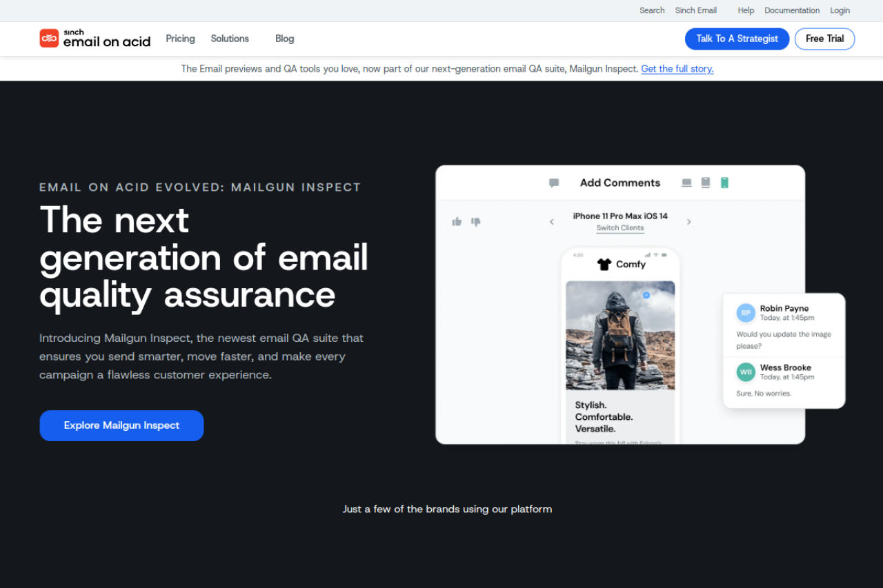Click Wess Brooke's WB avatar

click(746, 372)
